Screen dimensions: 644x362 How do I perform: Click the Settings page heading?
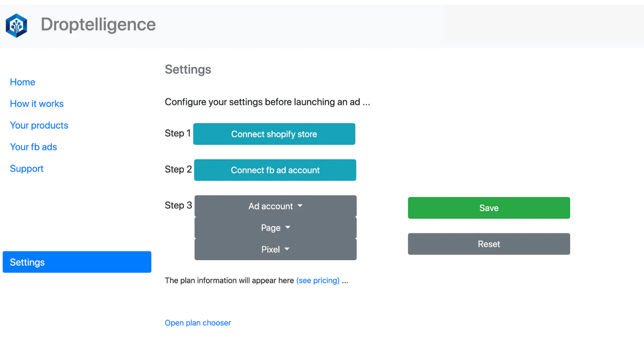click(x=188, y=70)
